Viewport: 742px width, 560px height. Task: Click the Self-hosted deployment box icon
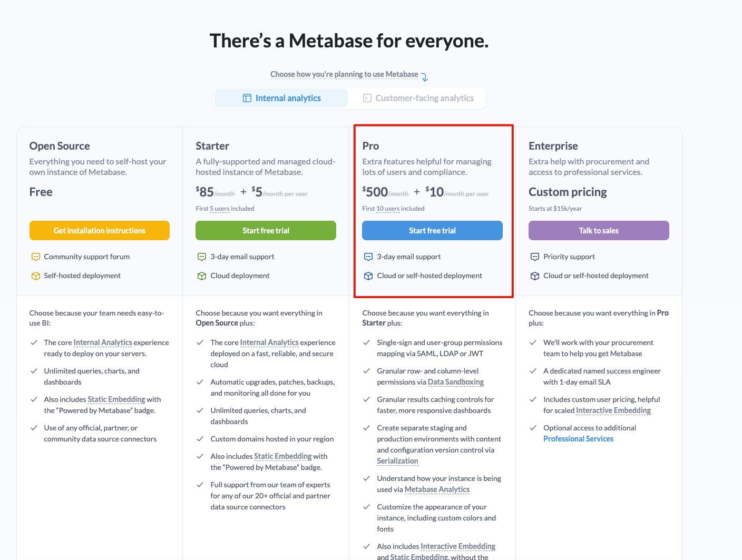click(x=36, y=276)
